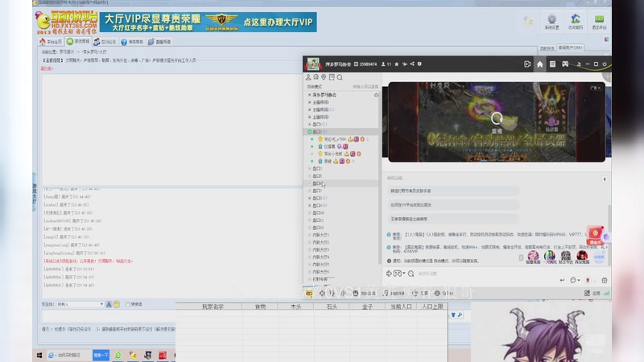This screenshot has width=644, height=362.
Task: Click the member count icon showing 11
Action: point(386,64)
